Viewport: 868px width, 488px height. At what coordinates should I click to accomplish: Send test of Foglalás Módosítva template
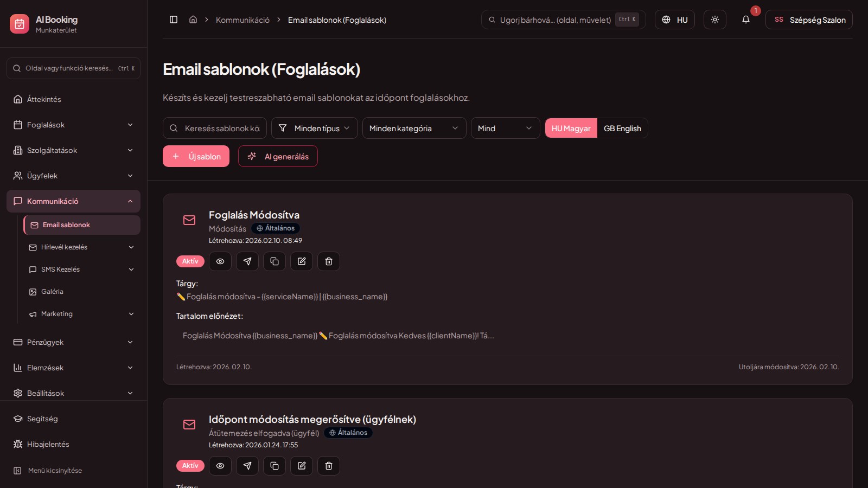click(247, 261)
